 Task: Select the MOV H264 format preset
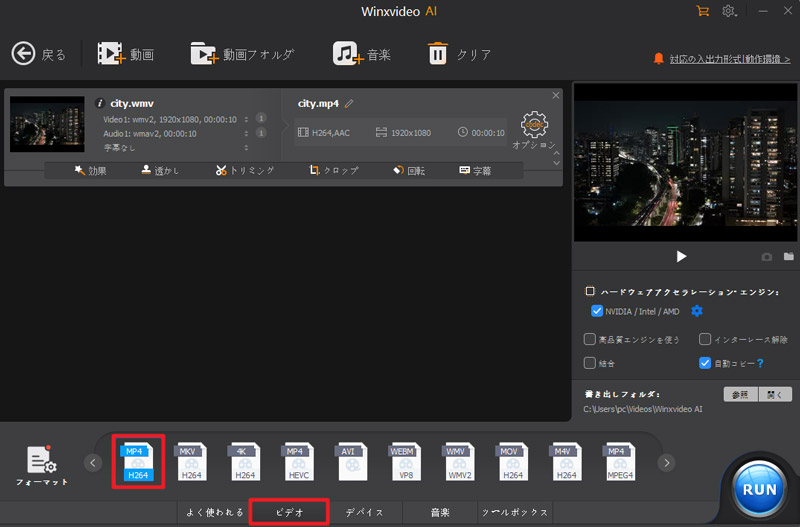(513, 462)
